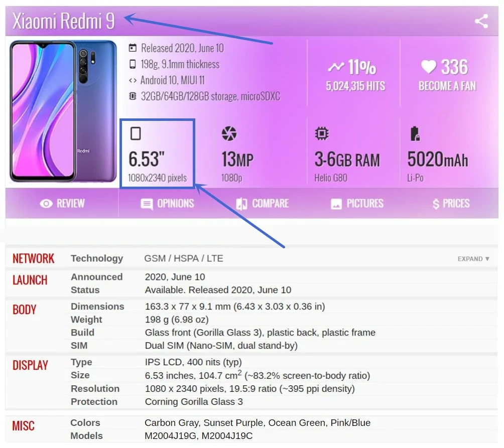The width and height of the screenshot is (504, 448).
Task: Click the compare phones icon
Action: coord(241,204)
